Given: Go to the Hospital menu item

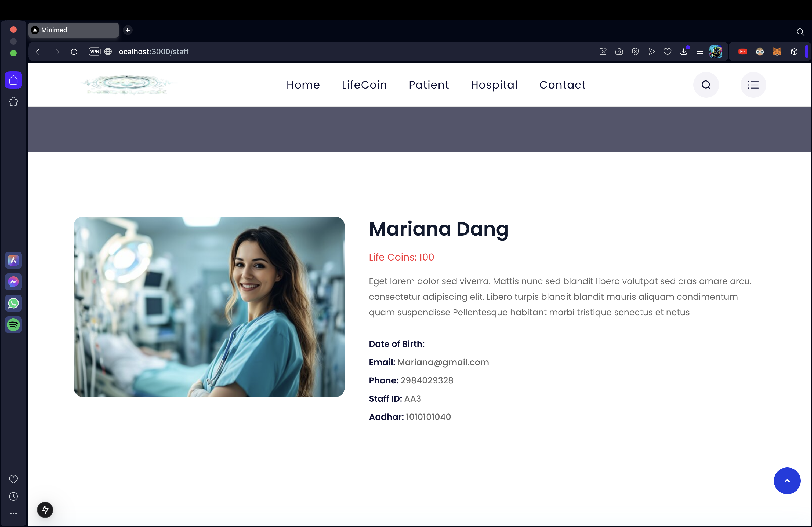Looking at the screenshot, I should point(494,85).
